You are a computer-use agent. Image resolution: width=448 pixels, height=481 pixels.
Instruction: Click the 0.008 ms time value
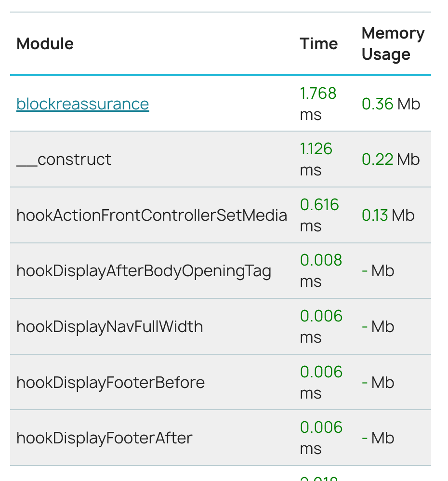[321, 270]
